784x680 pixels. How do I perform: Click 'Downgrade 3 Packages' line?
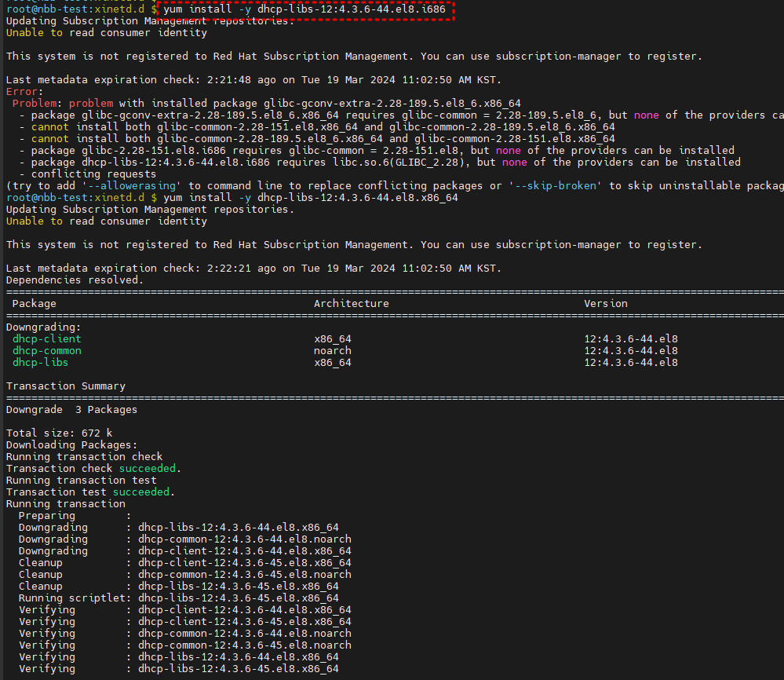pos(71,410)
